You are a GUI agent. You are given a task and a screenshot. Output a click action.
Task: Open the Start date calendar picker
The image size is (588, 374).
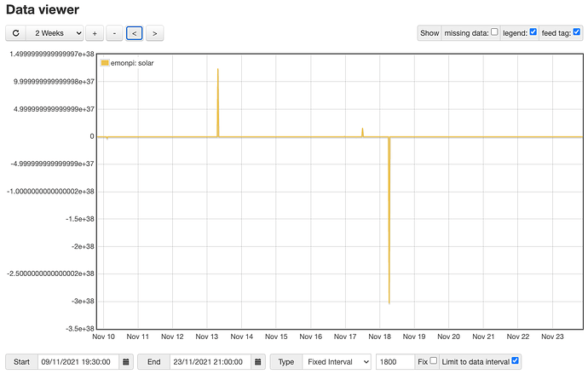[126, 362]
